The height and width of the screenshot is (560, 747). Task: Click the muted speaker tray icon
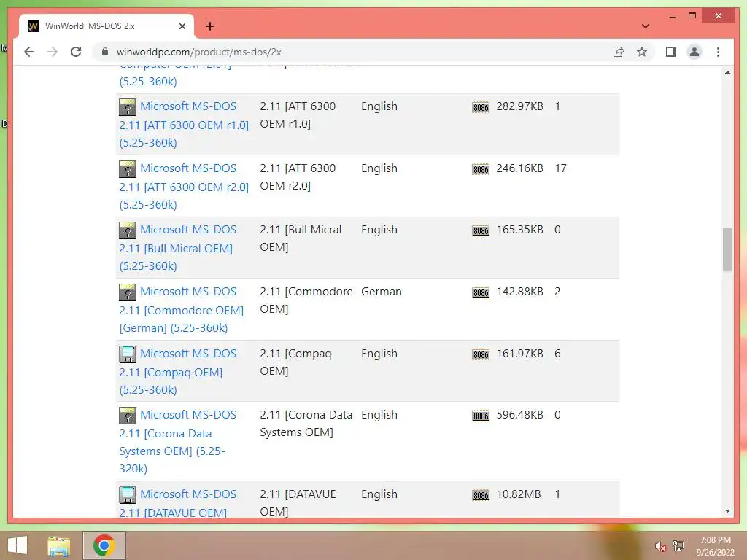[x=659, y=545]
